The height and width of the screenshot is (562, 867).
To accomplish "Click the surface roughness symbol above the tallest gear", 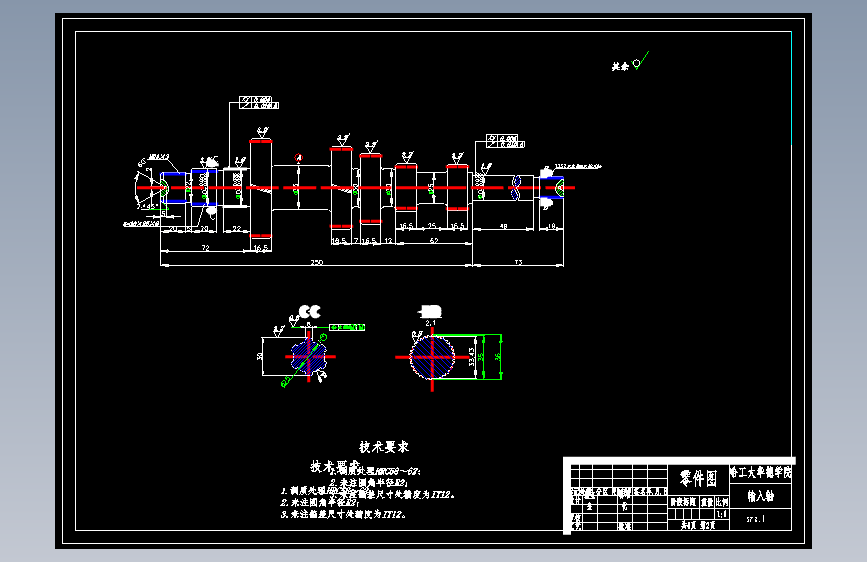I will pyautogui.click(x=262, y=132).
